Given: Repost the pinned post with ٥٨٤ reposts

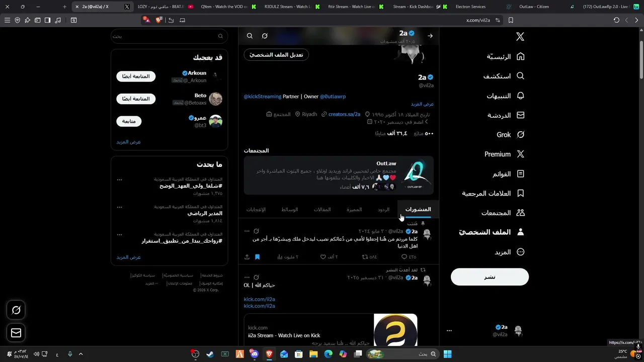Looking at the screenshot, I should (x=369, y=257).
